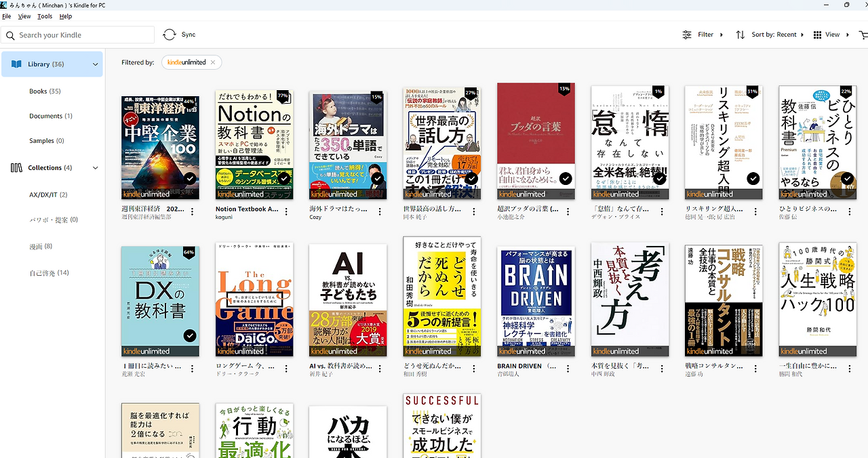Select Books (35) in sidebar

pos(45,91)
